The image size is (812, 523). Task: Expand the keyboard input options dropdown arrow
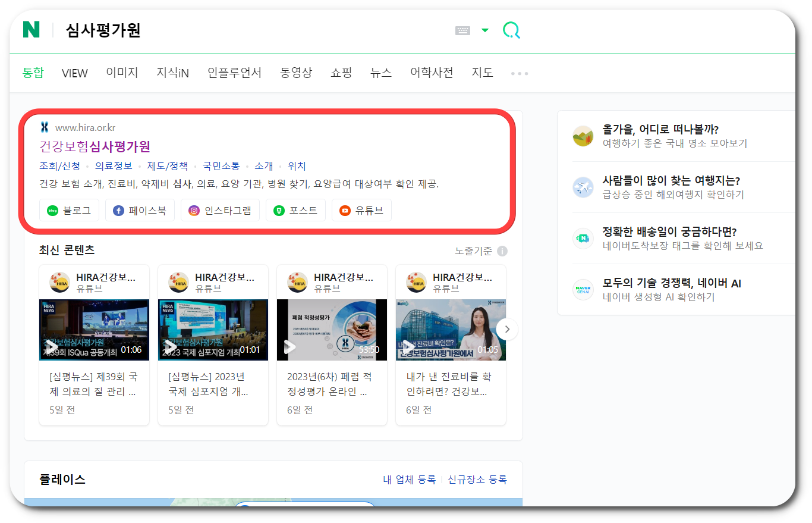pos(484,30)
